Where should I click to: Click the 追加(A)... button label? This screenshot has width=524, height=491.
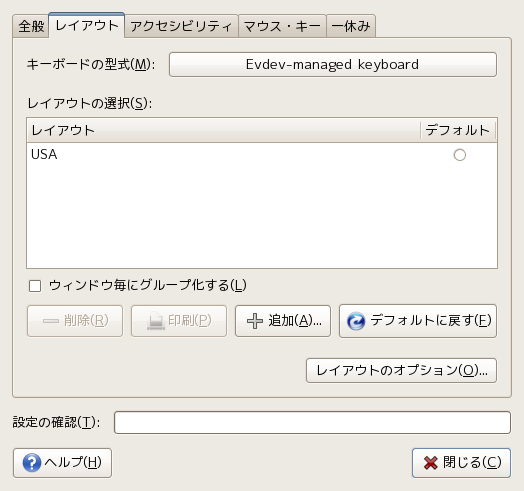coord(295,321)
